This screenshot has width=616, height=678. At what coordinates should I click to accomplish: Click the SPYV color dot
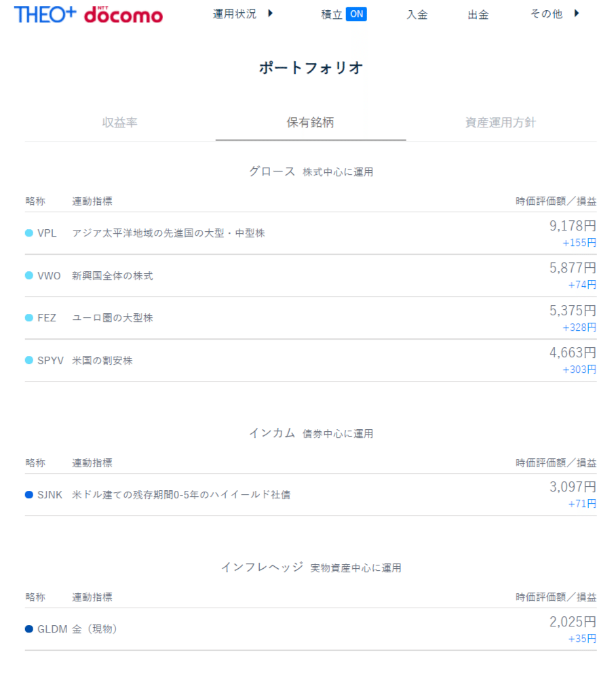coord(29,360)
